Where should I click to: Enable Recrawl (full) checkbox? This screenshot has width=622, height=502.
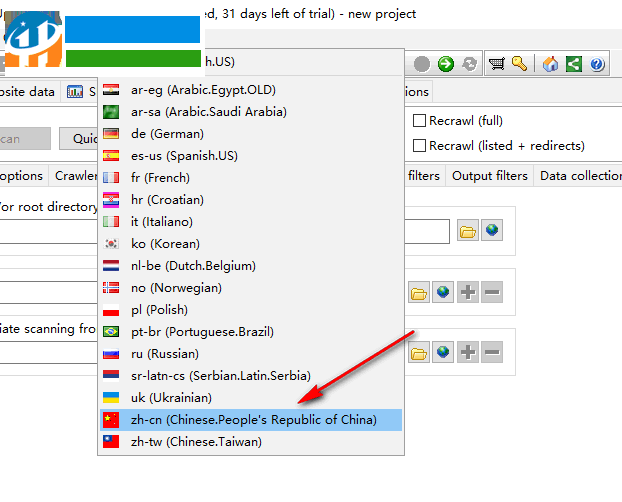[x=419, y=121]
